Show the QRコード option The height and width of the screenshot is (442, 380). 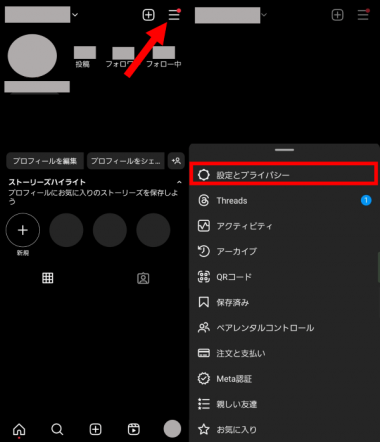tap(284, 277)
